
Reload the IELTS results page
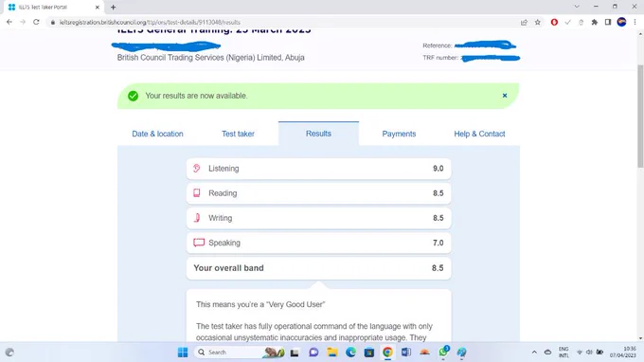(36, 22)
